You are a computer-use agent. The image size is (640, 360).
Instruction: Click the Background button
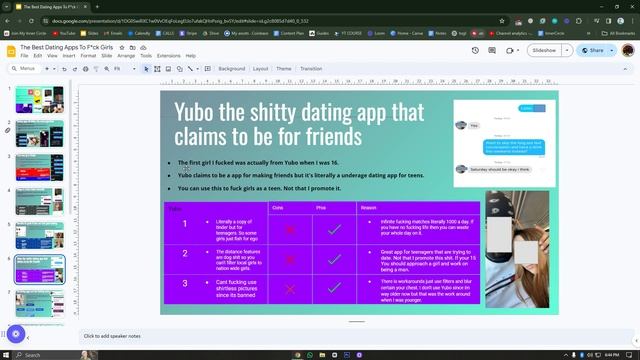(x=231, y=69)
